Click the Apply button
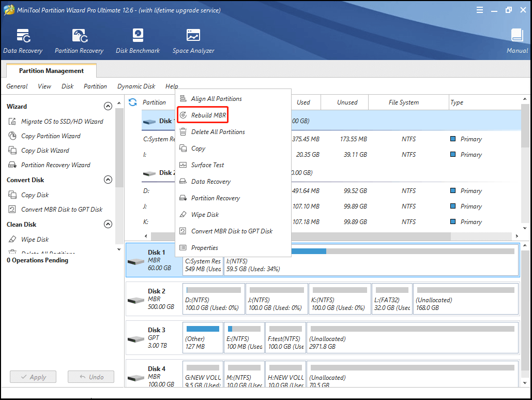This screenshot has height=400, width=532. point(33,377)
